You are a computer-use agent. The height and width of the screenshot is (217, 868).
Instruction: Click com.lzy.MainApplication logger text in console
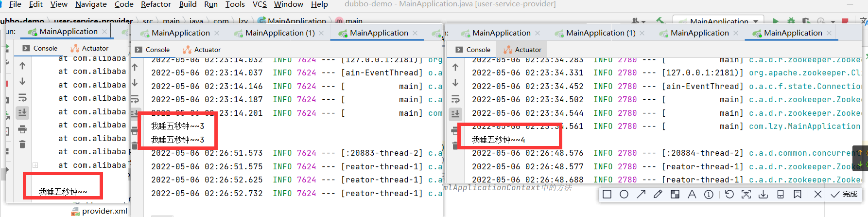pos(804,126)
